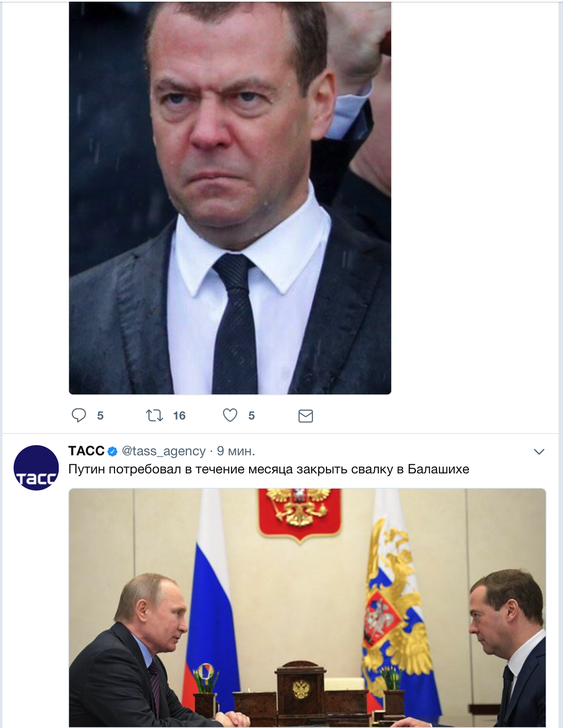563x728 pixels.
Task: Click the like count beside the heart
Action: [252, 416]
